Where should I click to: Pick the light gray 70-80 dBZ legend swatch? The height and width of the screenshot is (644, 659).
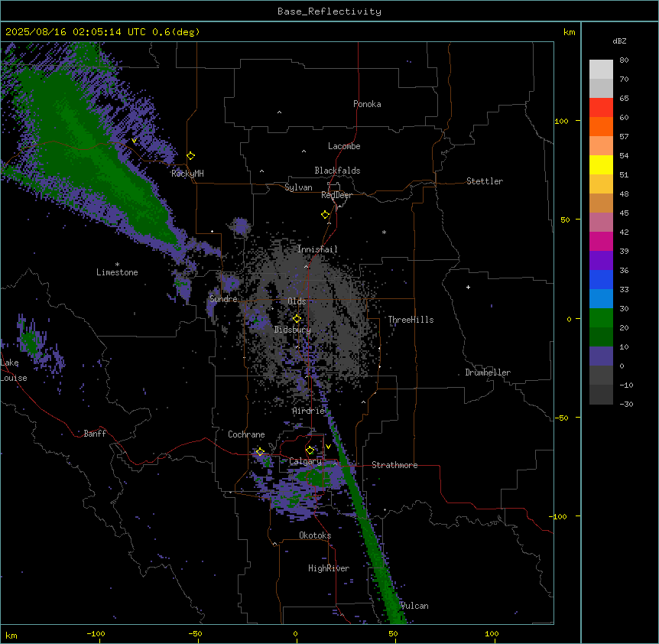tap(601, 69)
